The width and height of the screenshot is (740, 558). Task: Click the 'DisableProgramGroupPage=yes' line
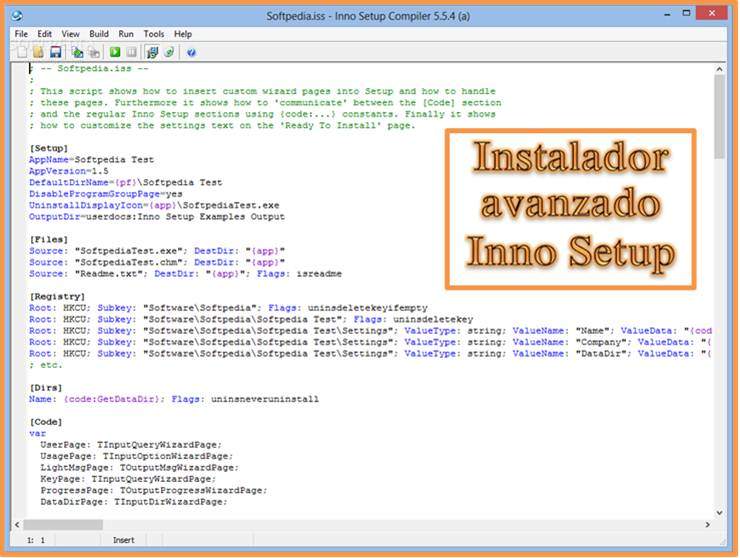(x=106, y=194)
